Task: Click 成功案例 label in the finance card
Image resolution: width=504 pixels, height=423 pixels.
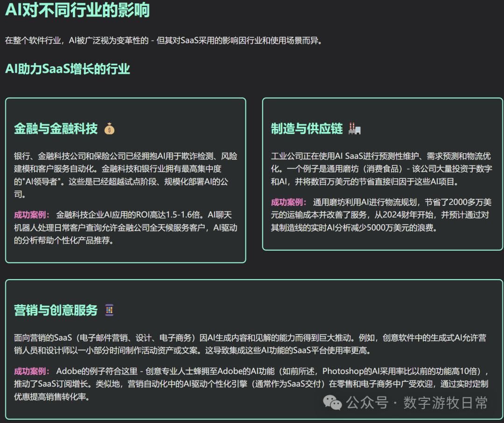Action: pos(32,215)
